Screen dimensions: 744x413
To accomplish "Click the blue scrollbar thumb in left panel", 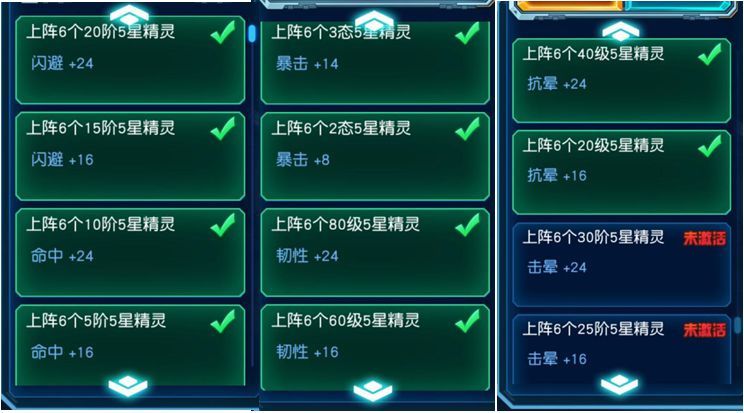I will 251,33.
